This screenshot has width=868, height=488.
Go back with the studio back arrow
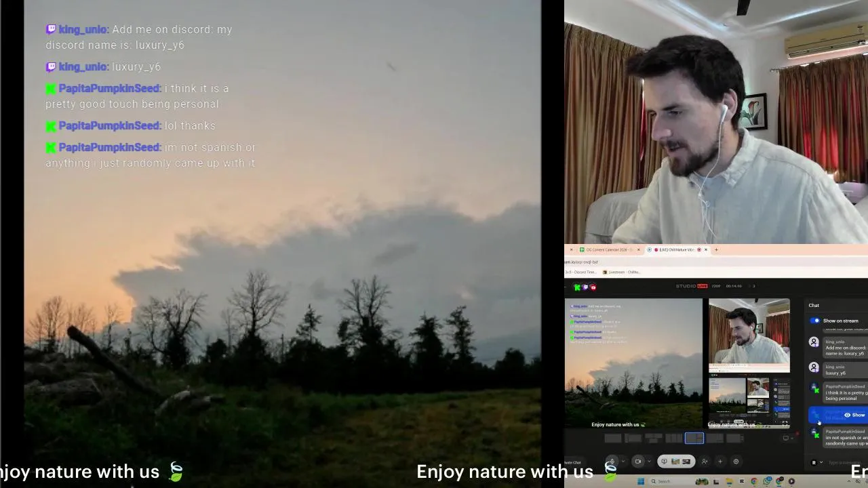[x=566, y=287]
